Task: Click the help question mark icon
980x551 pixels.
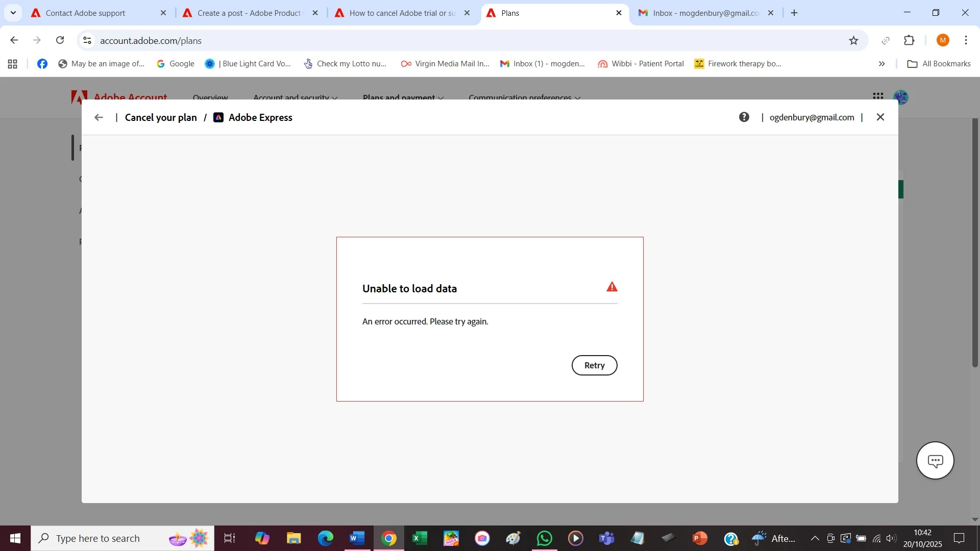Action: [x=744, y=117]
